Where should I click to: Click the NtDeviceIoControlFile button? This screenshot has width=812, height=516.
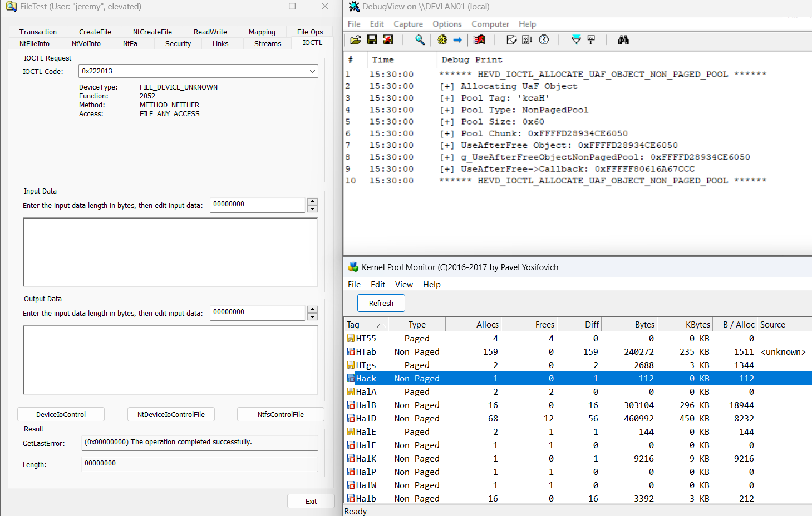[x=171, y=414]
